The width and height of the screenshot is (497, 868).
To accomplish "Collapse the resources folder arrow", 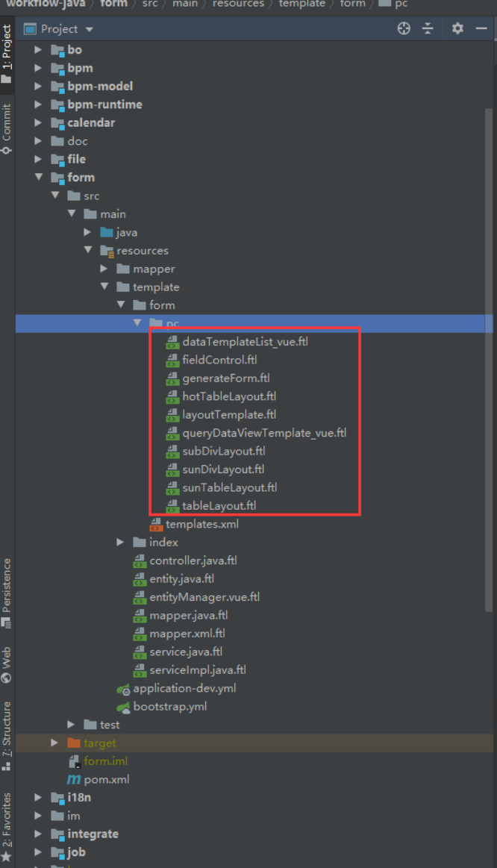I will pos(87,250).
